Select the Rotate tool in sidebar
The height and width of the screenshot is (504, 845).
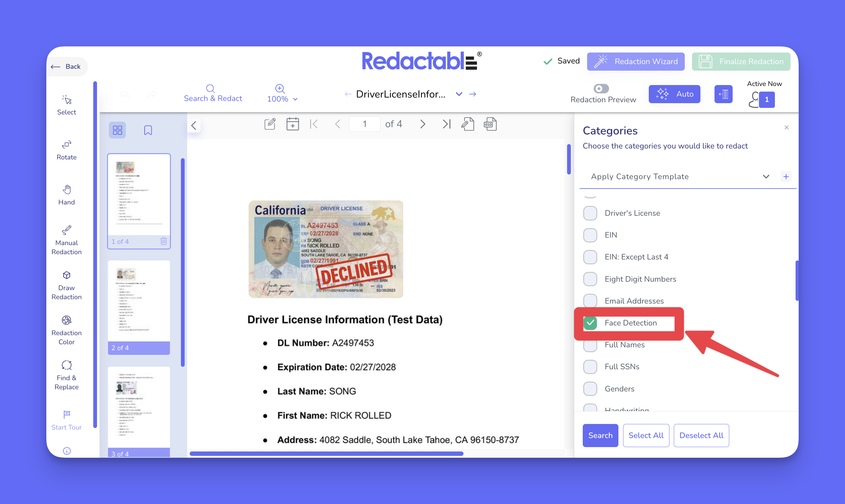click(66, 150)
